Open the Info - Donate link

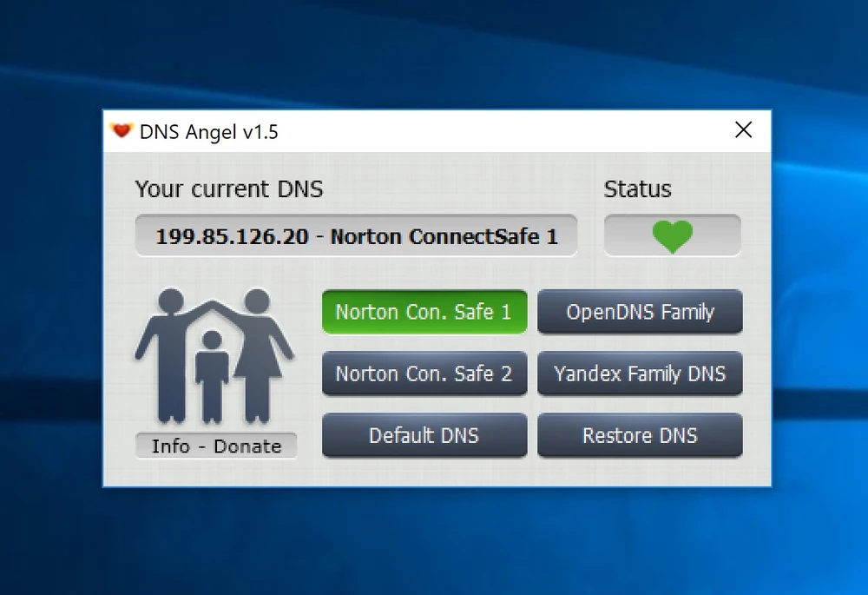(x=216, y=446)
